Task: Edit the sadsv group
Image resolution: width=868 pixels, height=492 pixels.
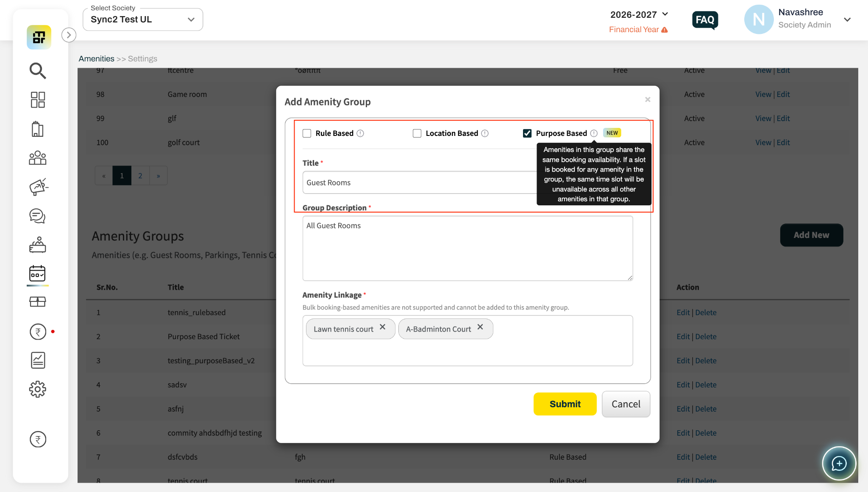Action: pos(683,385)
